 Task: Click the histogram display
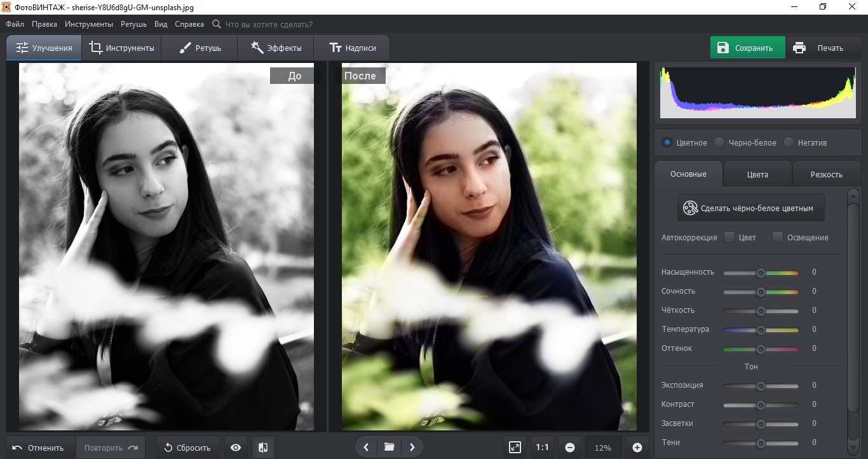click(759, 93)
